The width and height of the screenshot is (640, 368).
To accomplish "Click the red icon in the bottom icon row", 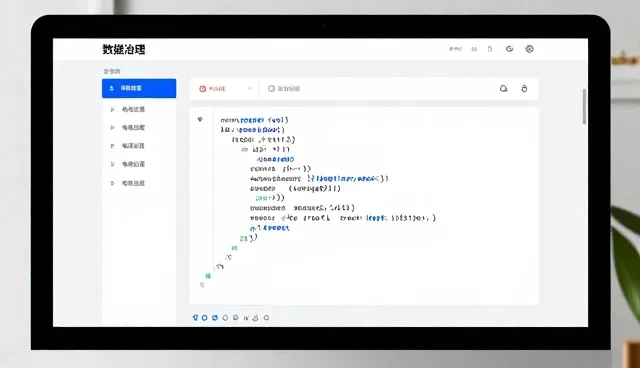I will click(x=246, y=317).
